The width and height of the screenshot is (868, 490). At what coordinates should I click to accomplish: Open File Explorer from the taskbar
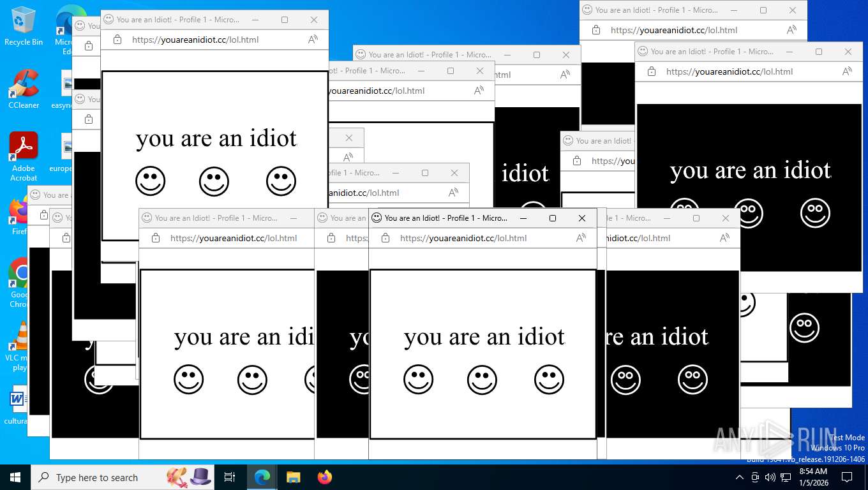[293, 477]
